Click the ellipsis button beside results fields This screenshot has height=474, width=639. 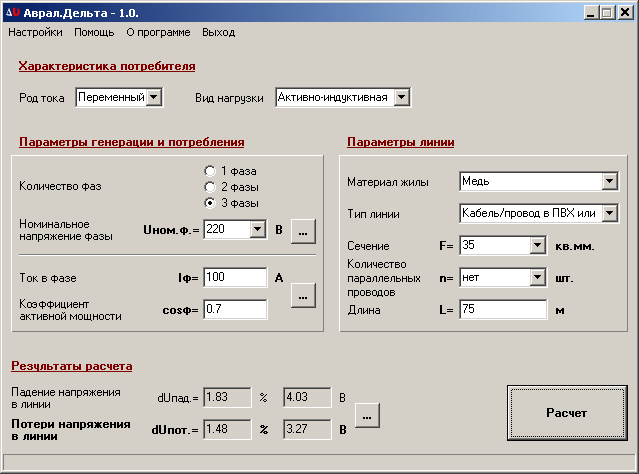(x=367, y=415)
